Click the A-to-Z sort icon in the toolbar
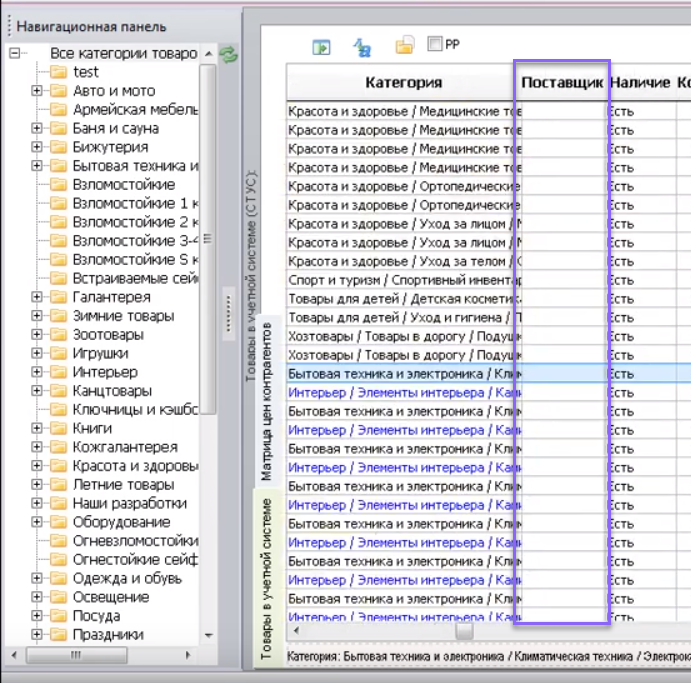 (x=362, y=48)
